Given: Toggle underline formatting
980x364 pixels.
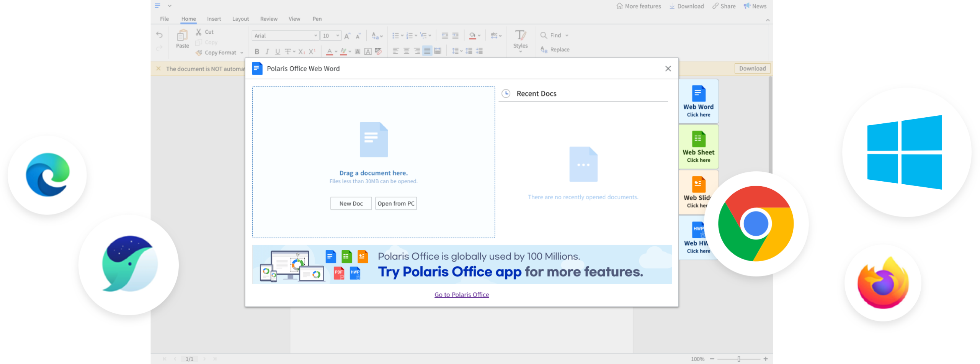Looking at the screenshot, I should point(278,51).
